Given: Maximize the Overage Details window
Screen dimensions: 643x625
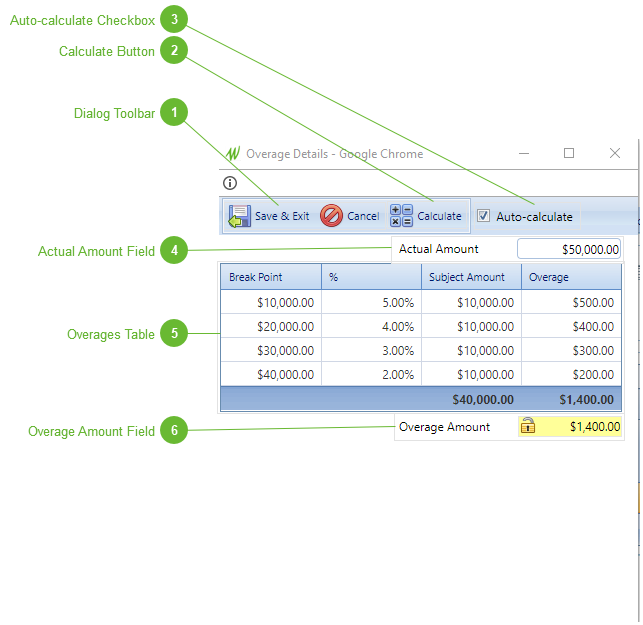Looking at the screenshot, I should pos(569,153).
